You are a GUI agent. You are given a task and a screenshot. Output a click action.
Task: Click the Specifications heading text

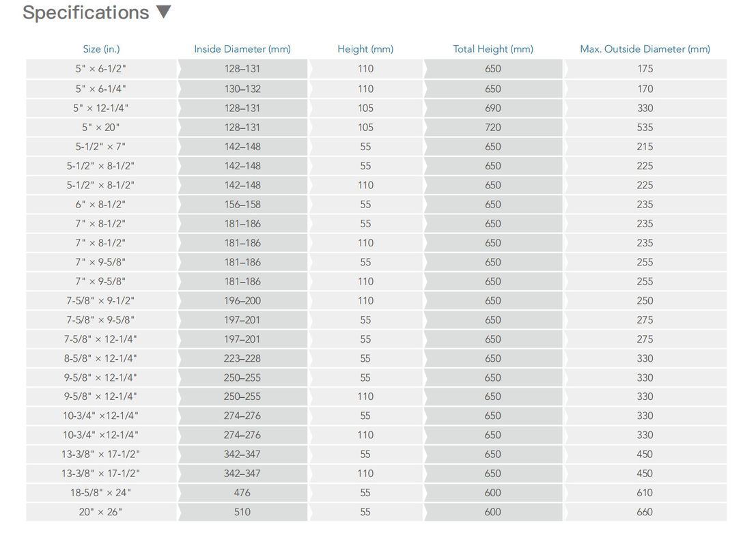click(x=86, y=12)
